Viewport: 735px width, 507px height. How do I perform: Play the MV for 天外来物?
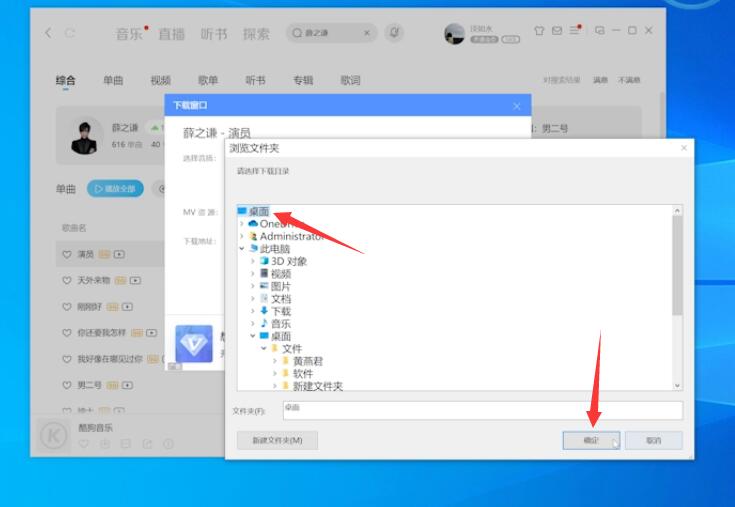[x=135, y=281]
